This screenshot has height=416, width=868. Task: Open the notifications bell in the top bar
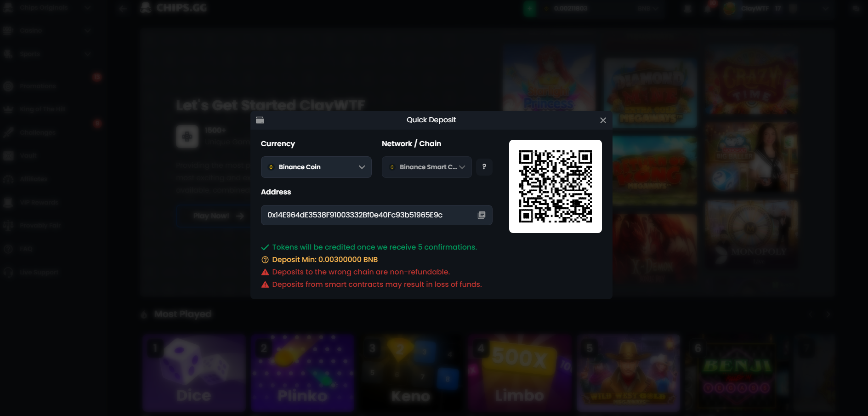tap(708, 8)
